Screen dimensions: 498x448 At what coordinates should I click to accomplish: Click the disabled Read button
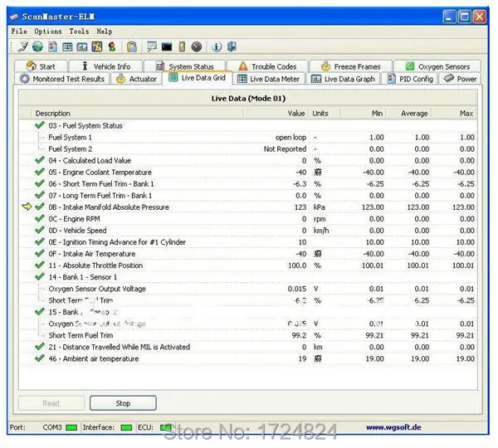click(51, 403)
